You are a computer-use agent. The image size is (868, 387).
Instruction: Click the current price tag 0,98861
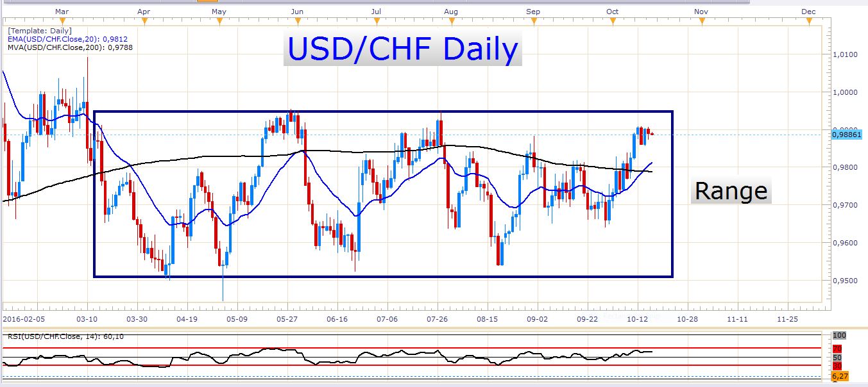(x=847, y=135)
